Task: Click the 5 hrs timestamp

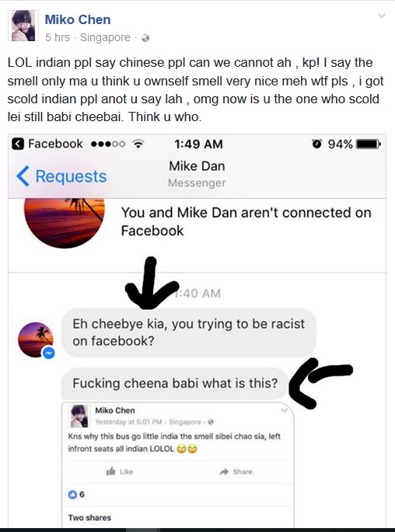Action: pos(57,37)
